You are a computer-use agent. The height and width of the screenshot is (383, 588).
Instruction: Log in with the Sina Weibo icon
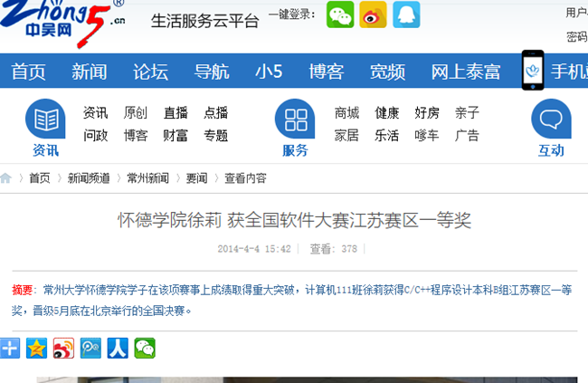click(373, 14)
